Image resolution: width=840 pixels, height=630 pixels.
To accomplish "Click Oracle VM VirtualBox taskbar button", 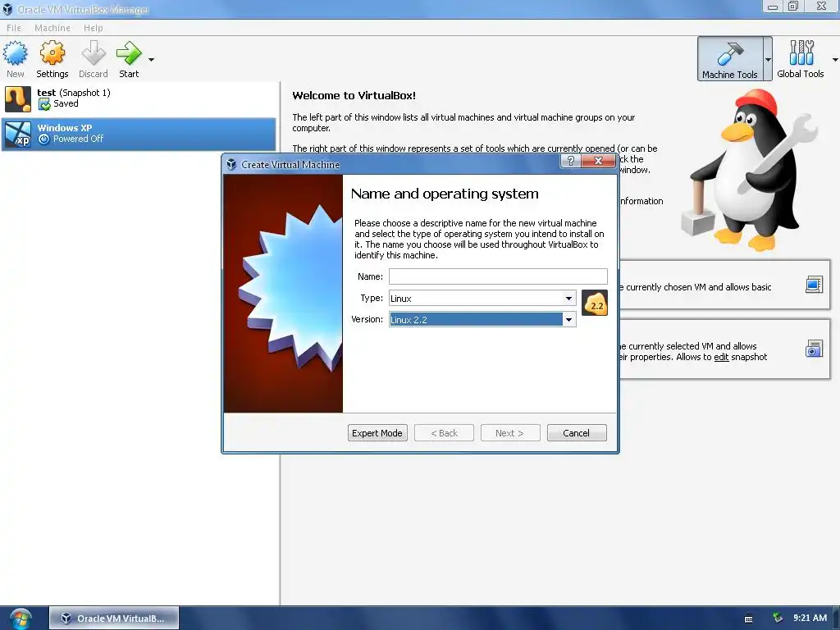I will coord(114,619).
